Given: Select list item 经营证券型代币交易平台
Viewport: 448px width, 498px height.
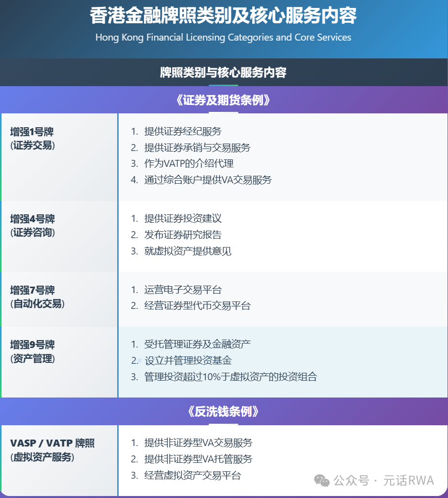Looking at the screenshot, I should click(x=197, y=305).
